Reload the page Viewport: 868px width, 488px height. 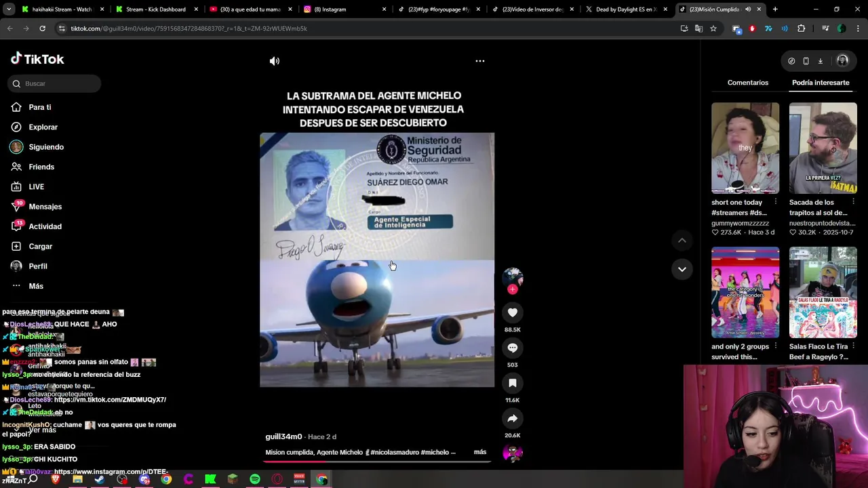[x=42, y=28]
